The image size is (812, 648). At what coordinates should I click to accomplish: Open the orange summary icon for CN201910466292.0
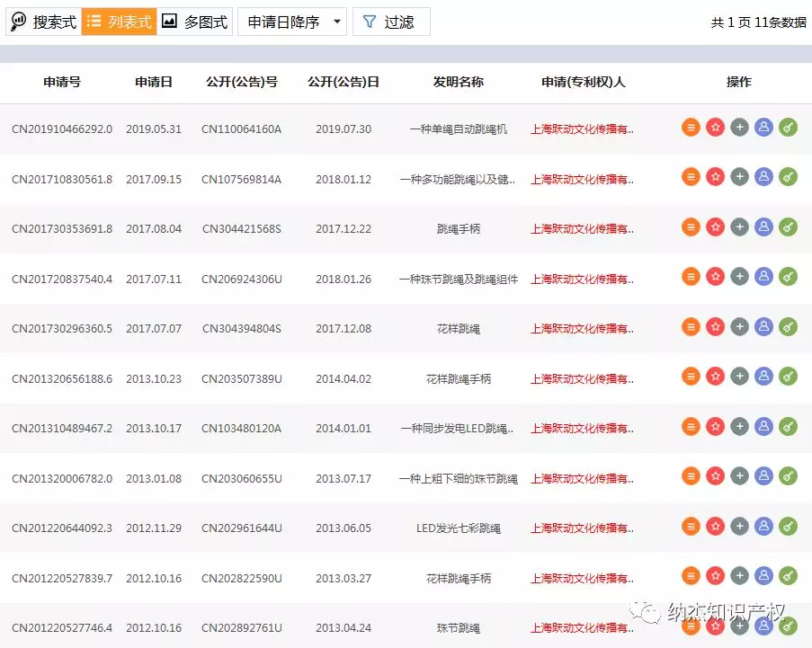pyautogui.click(x=691, y=127)
